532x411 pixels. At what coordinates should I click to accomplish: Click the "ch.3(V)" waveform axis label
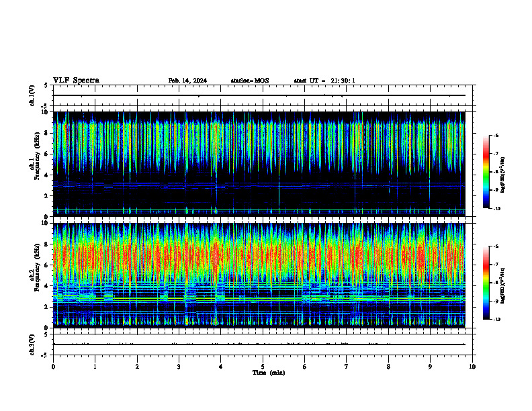[x=32, y=345]
